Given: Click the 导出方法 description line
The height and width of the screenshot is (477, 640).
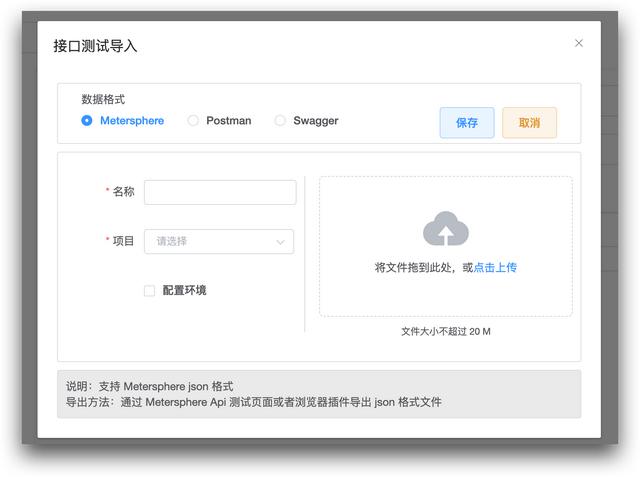Looking at the screenshot, I should [254, 402].
